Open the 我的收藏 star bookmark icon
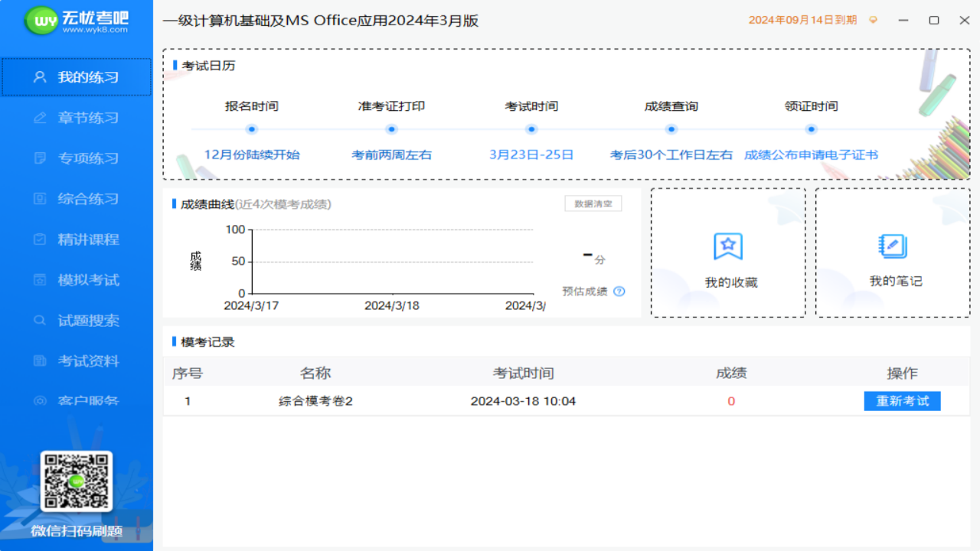980x551 pixels. point(728,246)
